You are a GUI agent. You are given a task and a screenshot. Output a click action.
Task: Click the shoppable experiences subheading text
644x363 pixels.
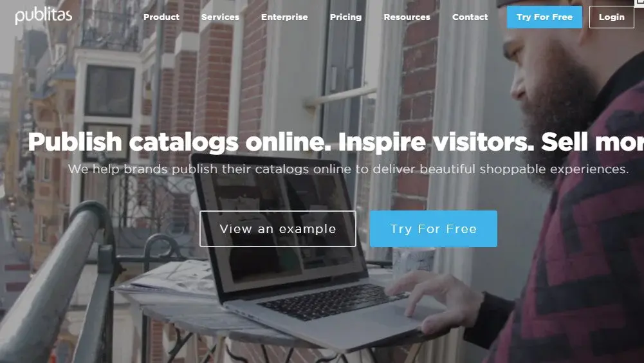click(348, 169)
